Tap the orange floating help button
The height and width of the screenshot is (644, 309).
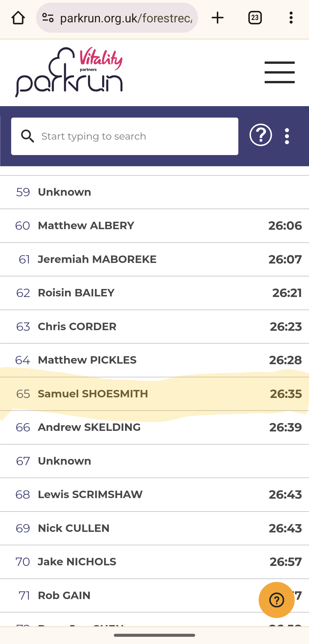point(277,600)
